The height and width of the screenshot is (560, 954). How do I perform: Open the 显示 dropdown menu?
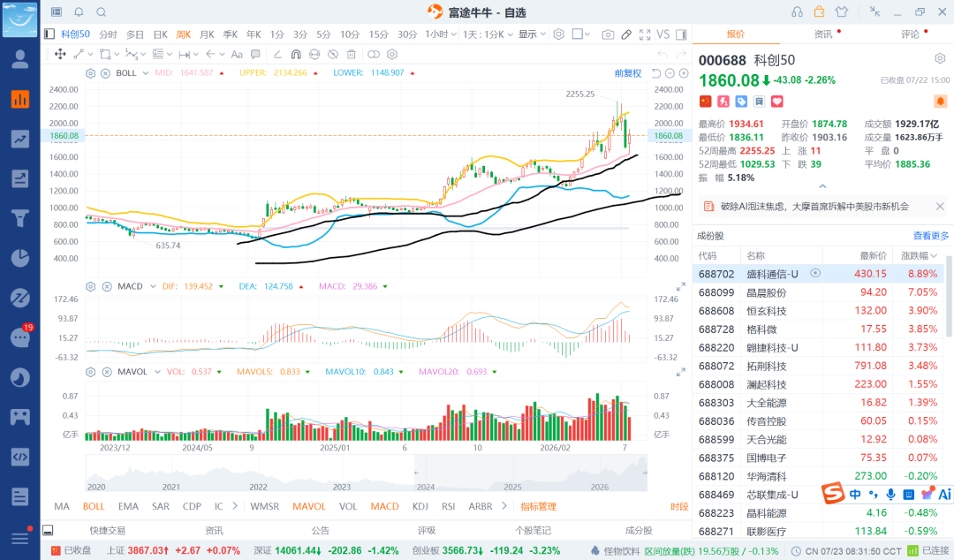tap(533, 34)
